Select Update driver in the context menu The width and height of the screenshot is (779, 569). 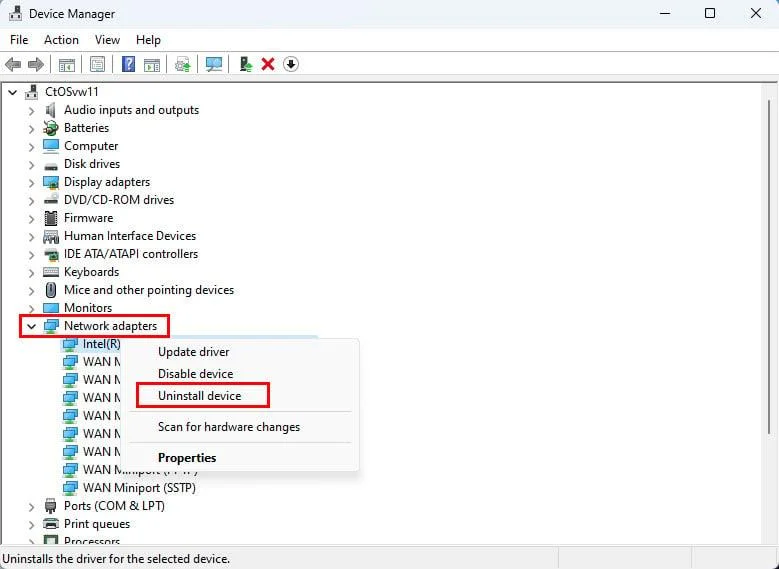(193, 352)
